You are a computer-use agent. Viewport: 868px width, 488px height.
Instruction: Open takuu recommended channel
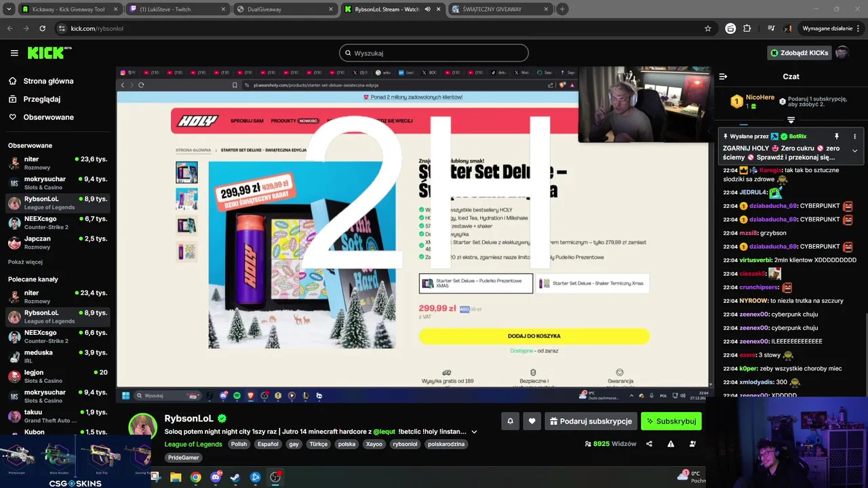[x=58, y=416]
